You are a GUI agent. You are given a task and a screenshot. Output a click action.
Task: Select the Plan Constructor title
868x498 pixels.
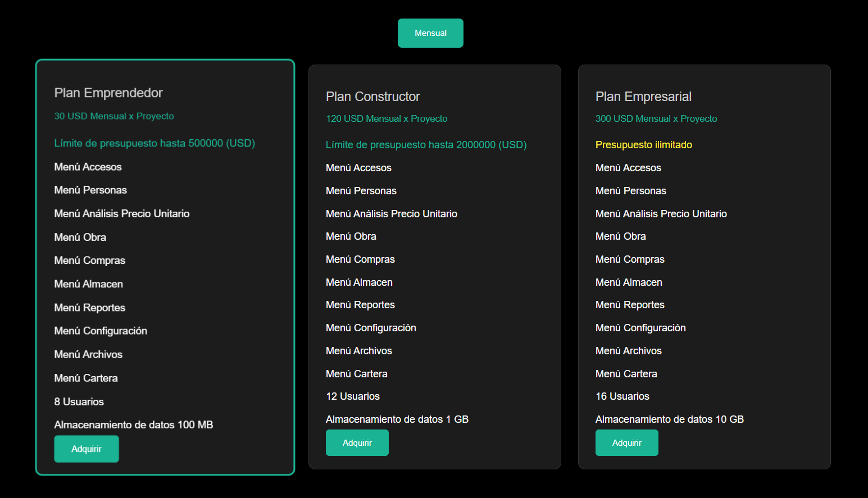373,97
